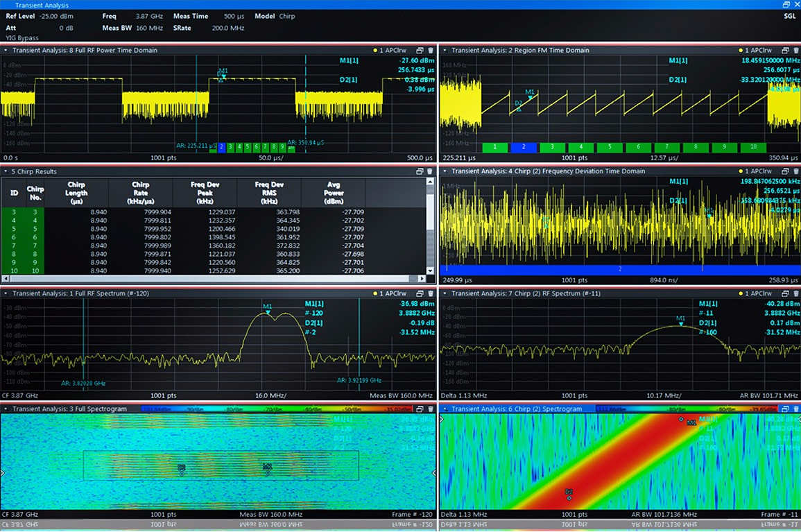Click the -27.698 Avg Power cell
The image size is (801, 532).
click(353, 254)
